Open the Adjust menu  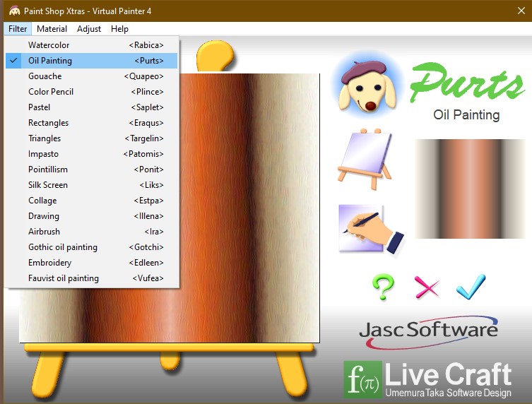click(89, 29)
